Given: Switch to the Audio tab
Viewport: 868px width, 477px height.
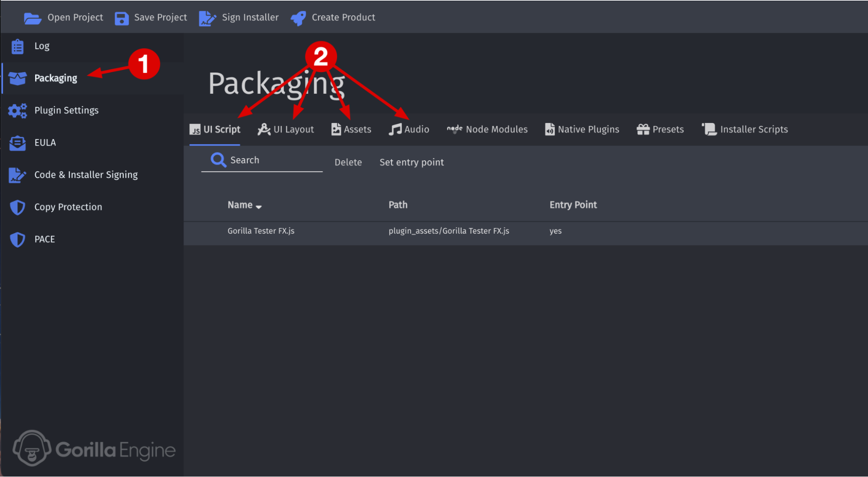Looking at the screenshot, I should click(409, 129).
